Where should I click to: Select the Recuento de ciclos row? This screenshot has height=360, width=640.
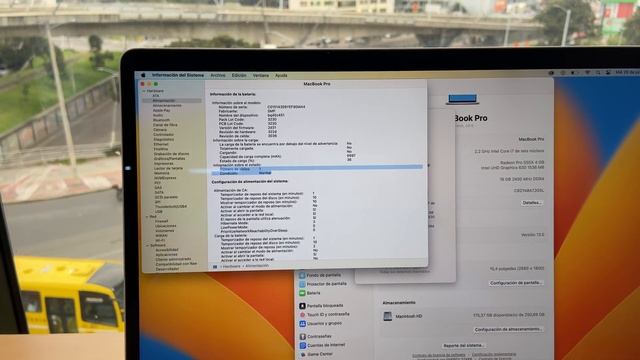tap(317, 168)
